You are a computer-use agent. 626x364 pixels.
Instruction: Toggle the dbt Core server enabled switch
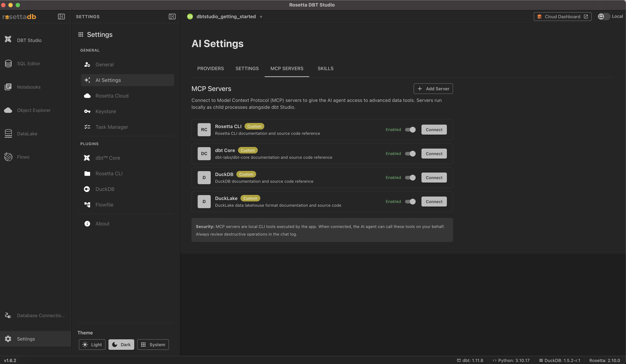coord(410,154)
